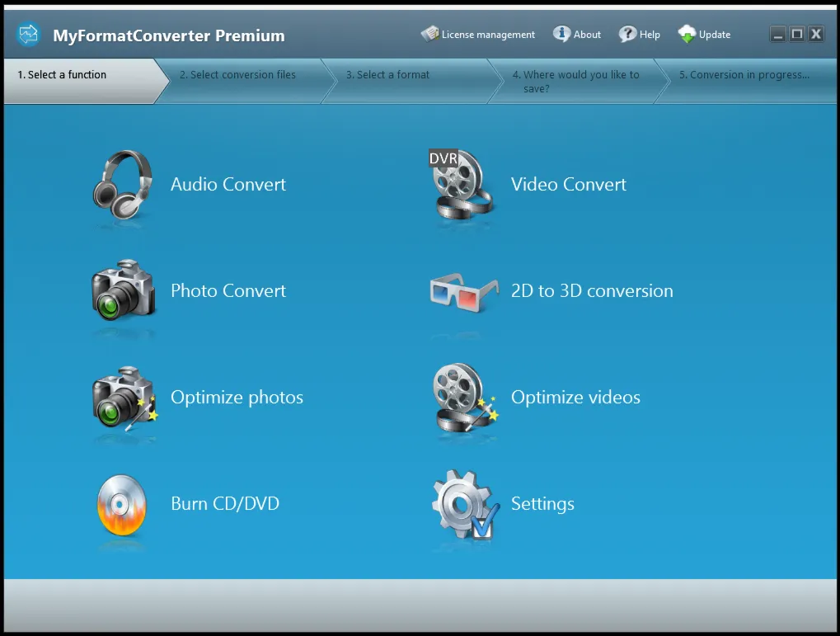This screenshot has height=636, width=840.
Task: Minimize the MyFormatConverter window
Action: click(778, 35)
